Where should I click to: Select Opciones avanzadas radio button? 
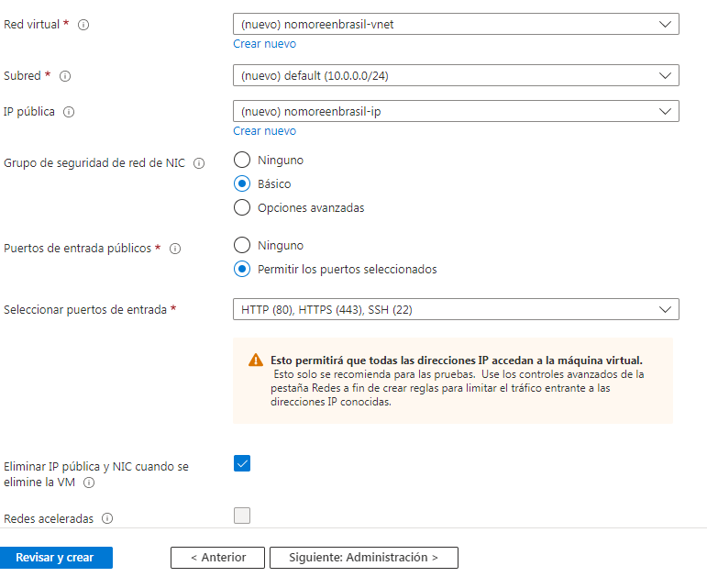(242, 207)
